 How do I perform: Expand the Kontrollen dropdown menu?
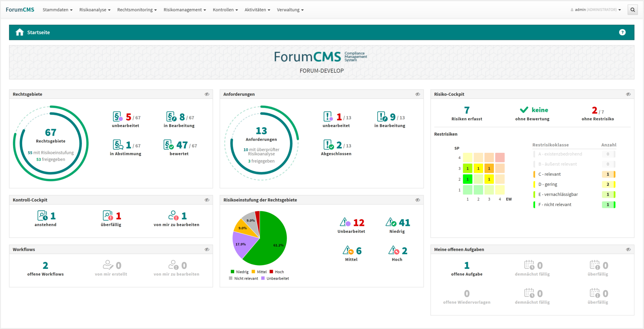coord(225,10)
